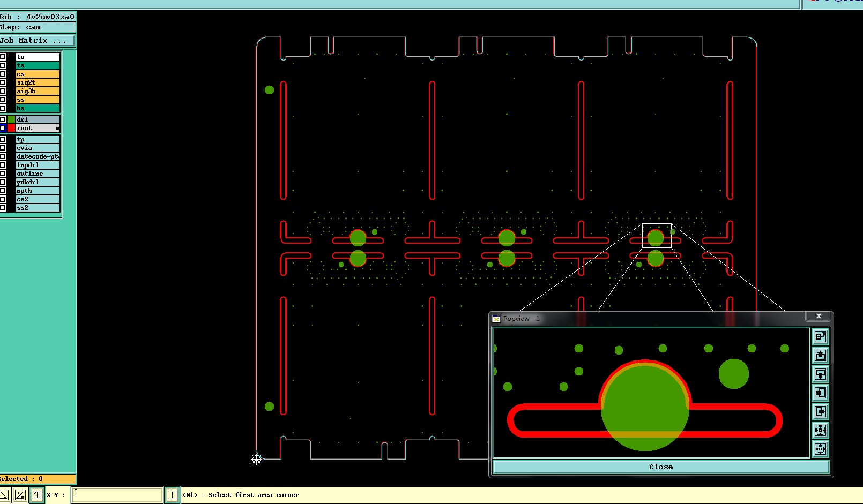Click the red color swatch of rout layer
This screenshot has height=504, width=863.
tap(11, 128)
